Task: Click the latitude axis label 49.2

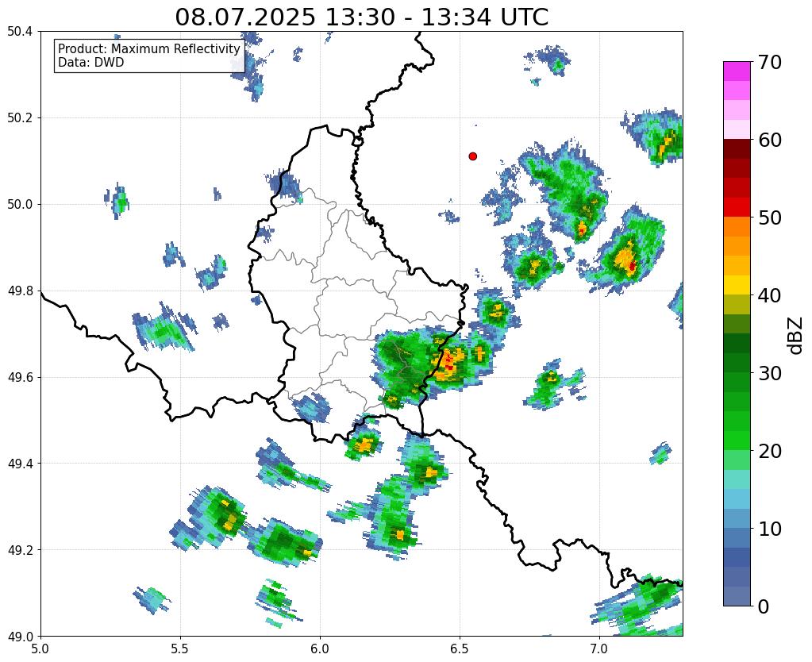Action: point(20,550)
